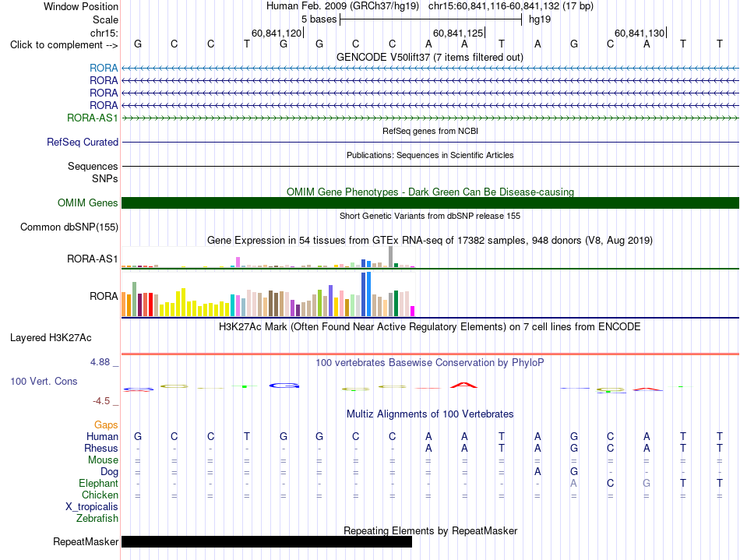Click the RORA GTEx expression label
The image size is (740, 560).
pos(104,296)
